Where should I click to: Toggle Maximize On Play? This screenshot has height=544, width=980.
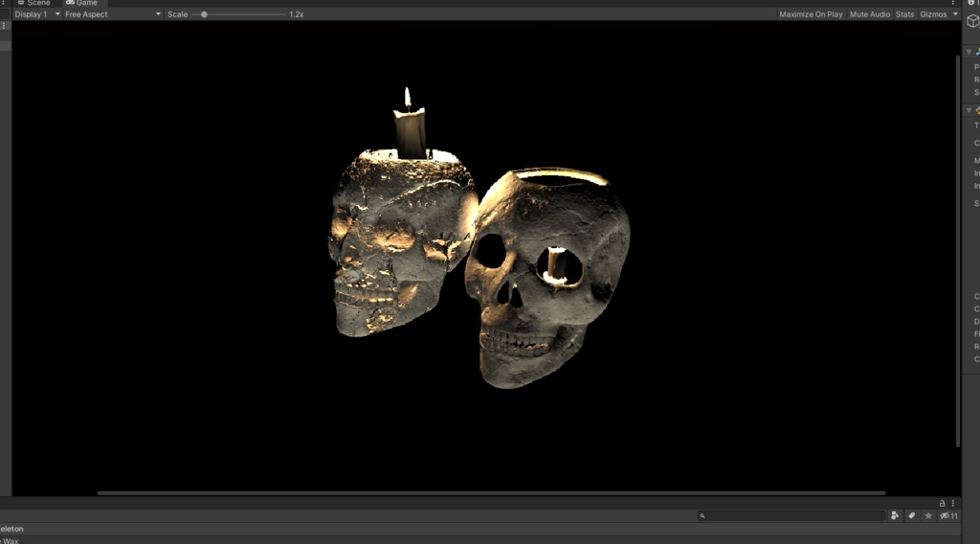coord(811,14)
